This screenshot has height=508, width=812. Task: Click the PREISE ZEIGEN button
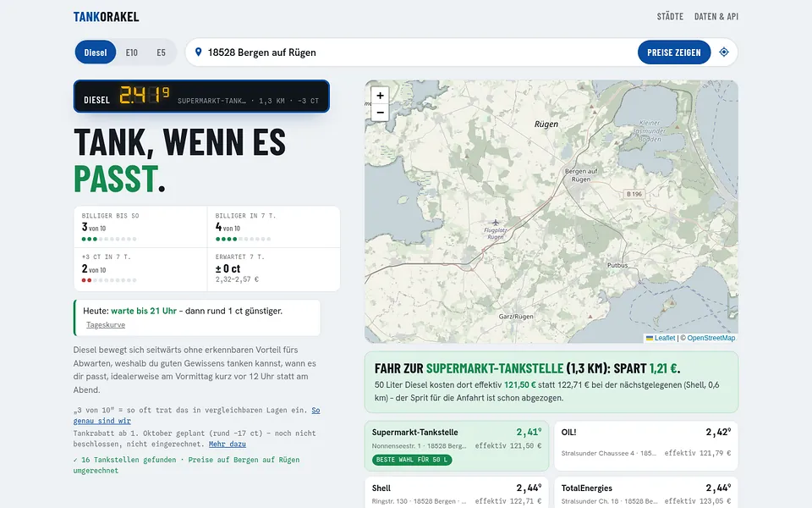(x=674, y=52)
